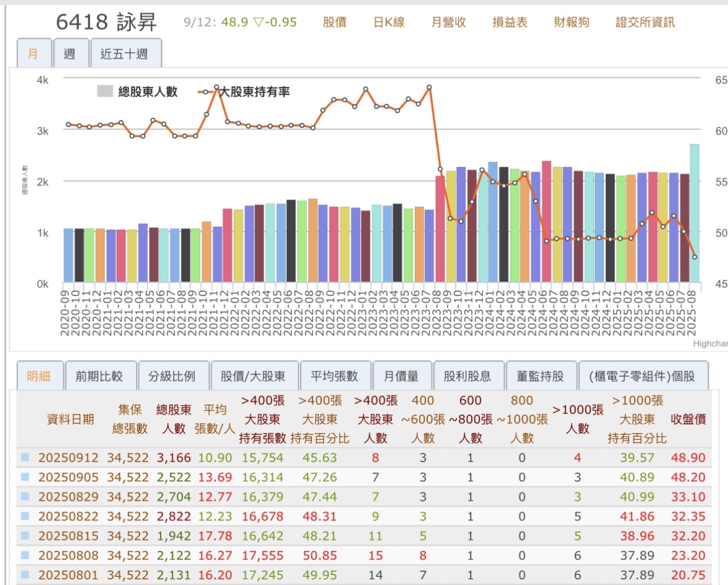Toggle the 總股東人數 legend series
Image resolution: width=728 pixels, height=585 pixels.
(x=137, y=91)
